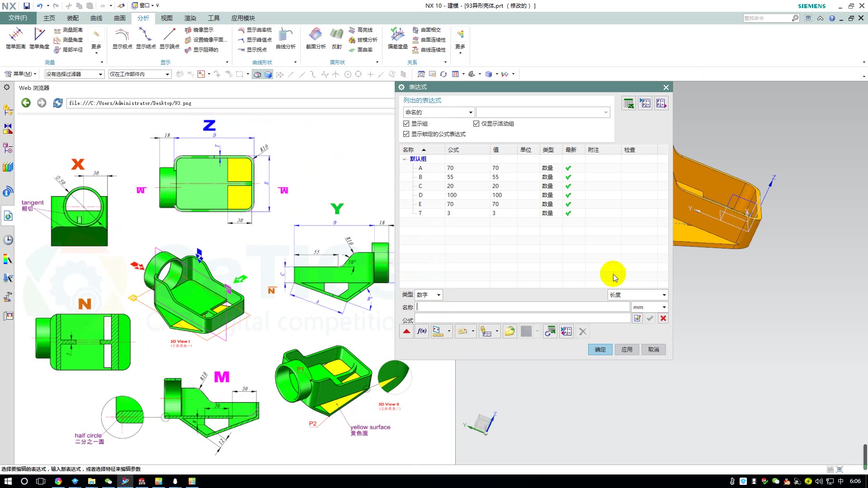
Task: Open the 文件(F) menu
Action: click(x=18, y=18)
